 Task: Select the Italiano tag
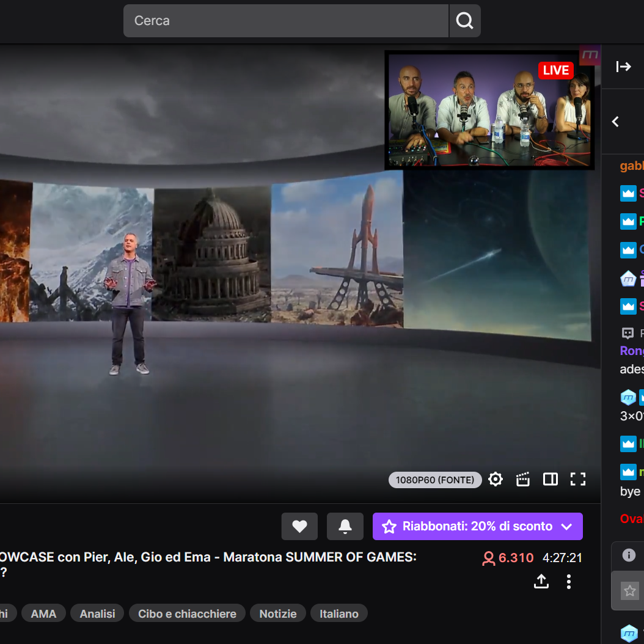click(x=339, y=613)
